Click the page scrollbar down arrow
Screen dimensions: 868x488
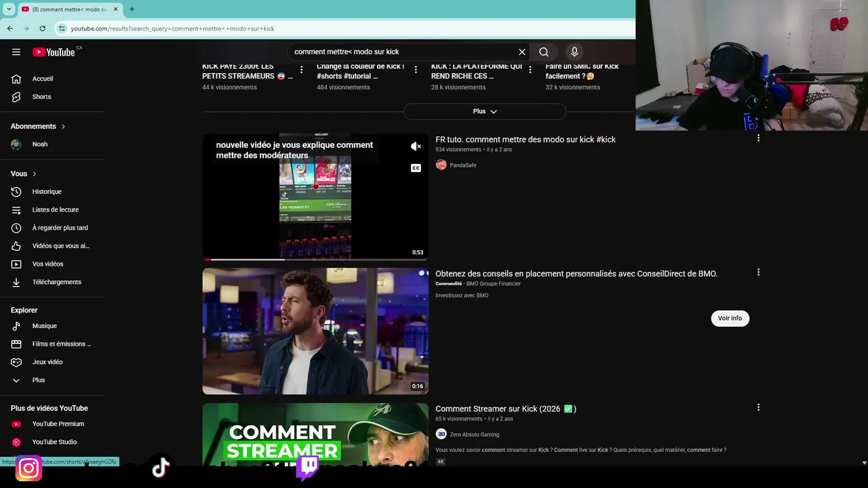864,463
